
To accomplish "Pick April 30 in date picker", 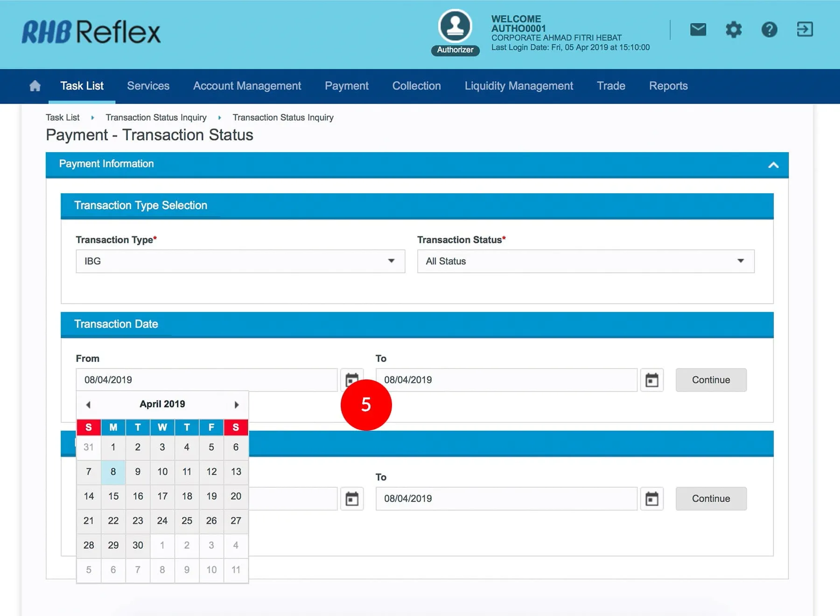I will pos(138,545).
